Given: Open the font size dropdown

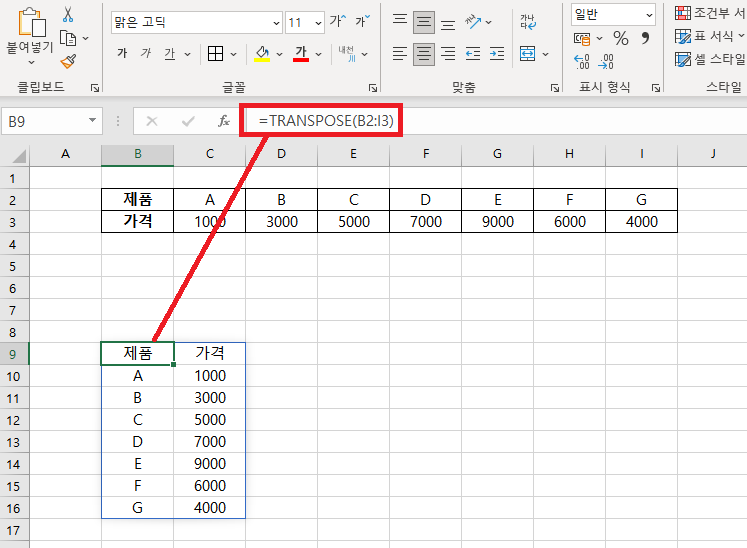Looking at the screenshot, I should [318, 23].
